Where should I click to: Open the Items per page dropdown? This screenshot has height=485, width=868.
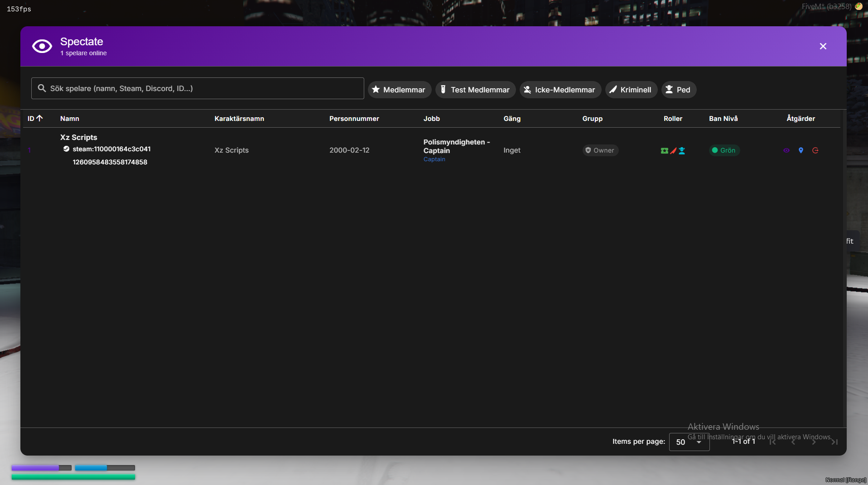pos(689,442)
